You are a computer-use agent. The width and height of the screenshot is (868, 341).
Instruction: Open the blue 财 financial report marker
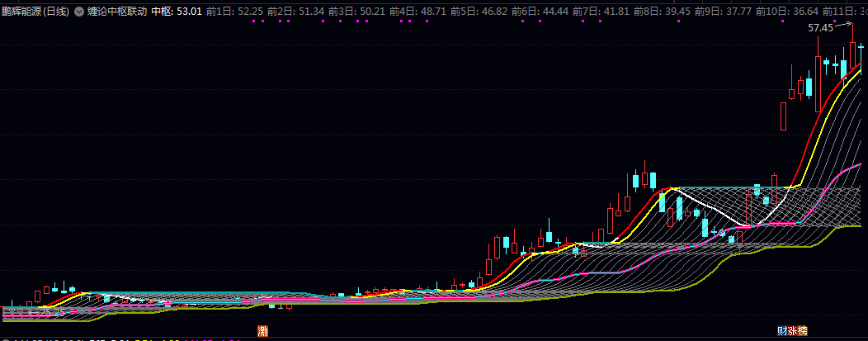782,331
